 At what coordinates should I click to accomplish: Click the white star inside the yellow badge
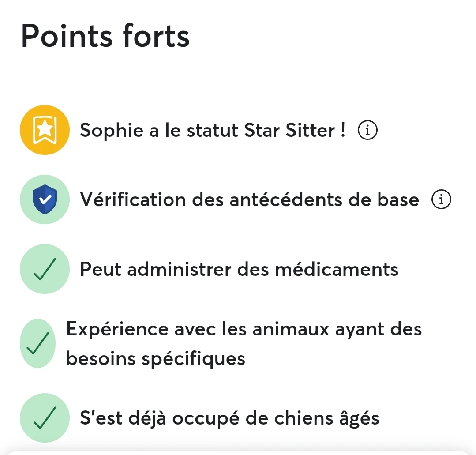click(x=45, y=129)
